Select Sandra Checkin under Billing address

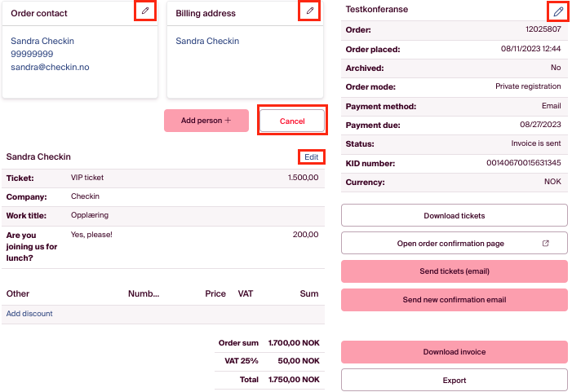tap(207, 41)
